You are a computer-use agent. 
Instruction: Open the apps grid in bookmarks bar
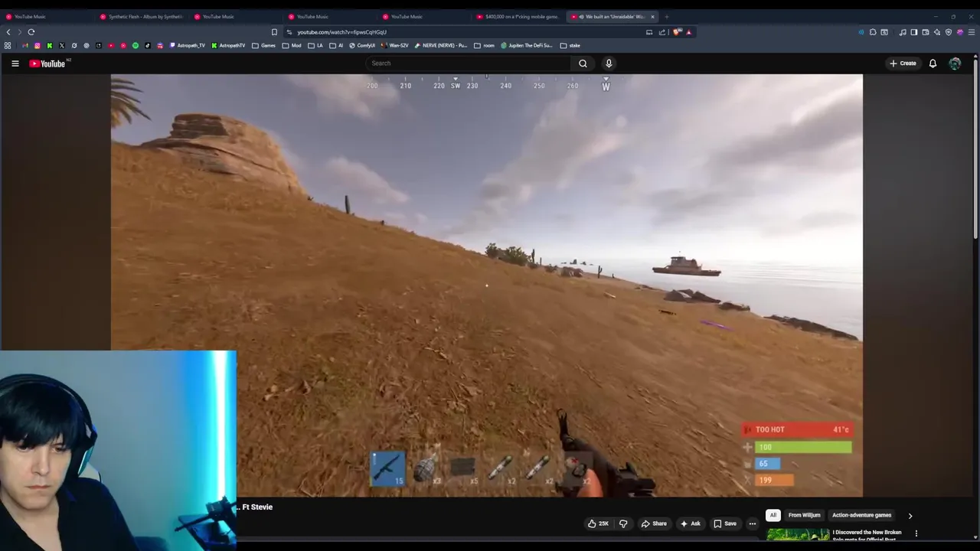(x=8, y=46)
